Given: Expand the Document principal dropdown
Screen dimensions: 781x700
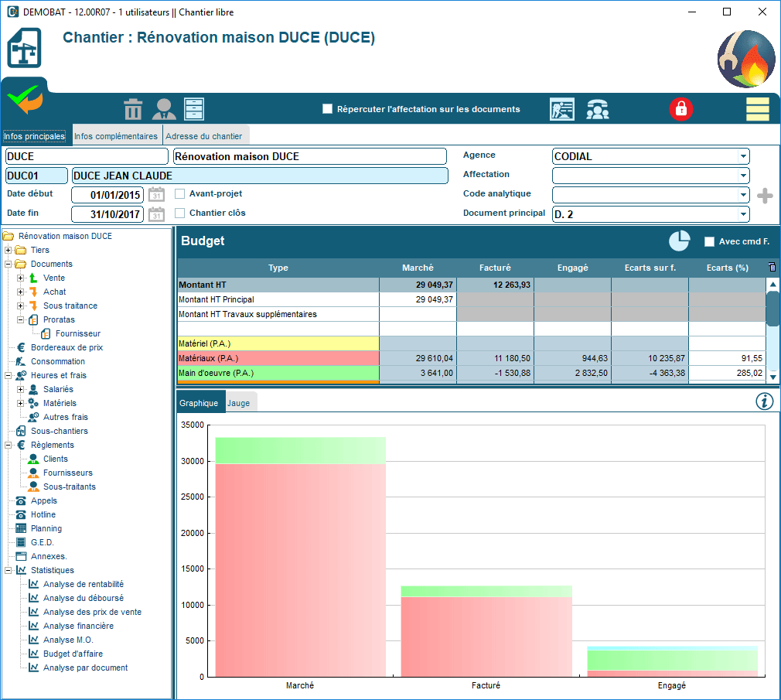Looking at the screenshot, I should coord(743,214).
